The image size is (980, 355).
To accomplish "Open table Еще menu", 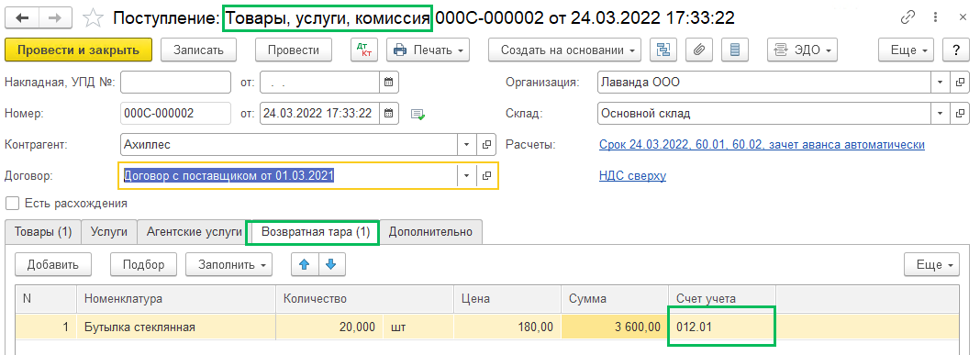I will 931,264.
